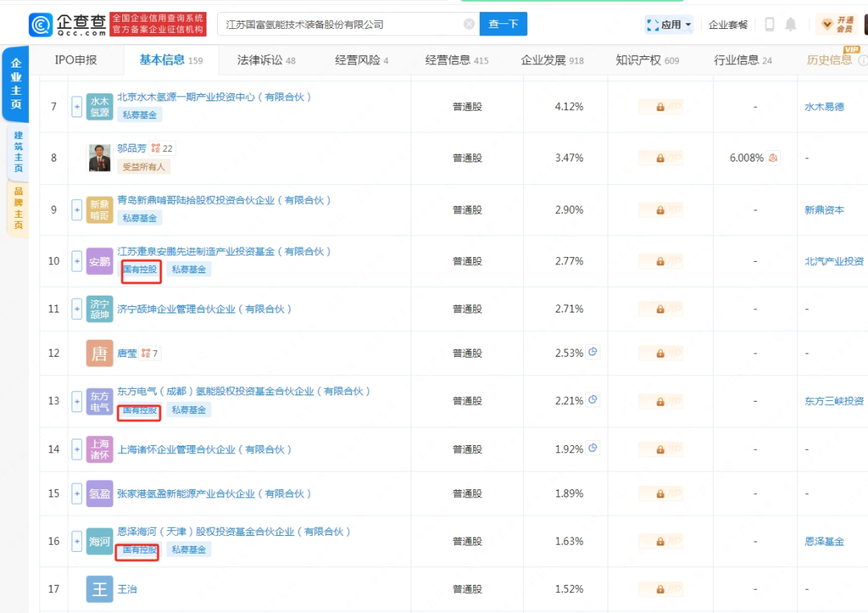Click the icon beside 6.008%
Image resolution: width=868 pixels, height=613 pixels.
point(773,157)
